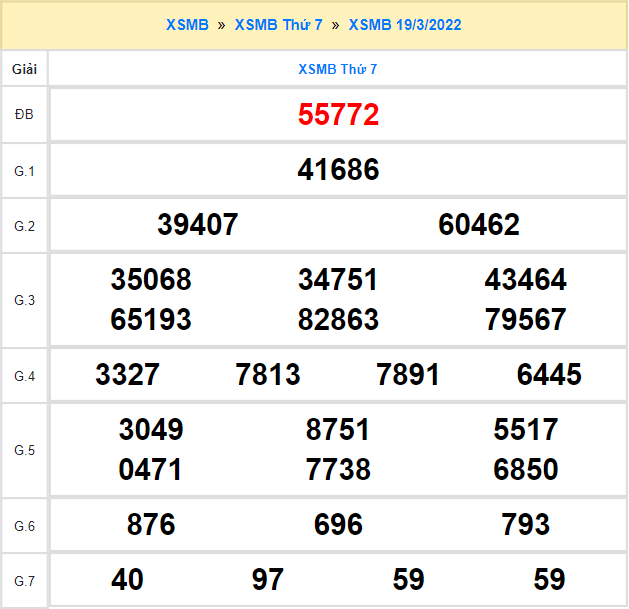629x609 pixels.
Task: Select second prize number 39407
Action: 198,225
